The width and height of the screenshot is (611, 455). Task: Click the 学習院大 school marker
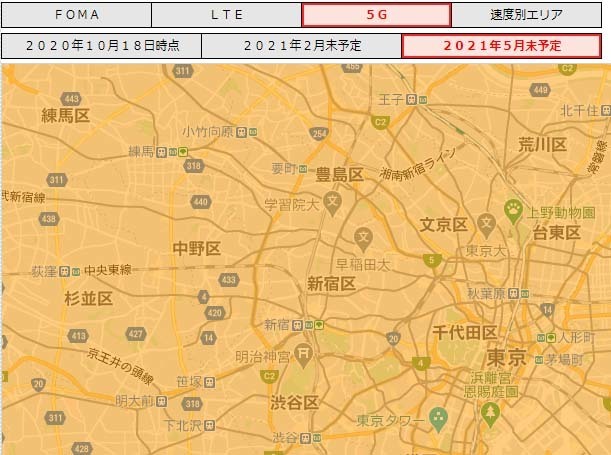coord(332,203)
